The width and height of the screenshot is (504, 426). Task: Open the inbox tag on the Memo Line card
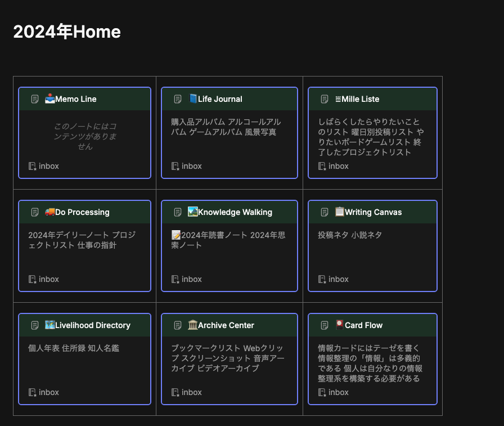coord(49,166)
